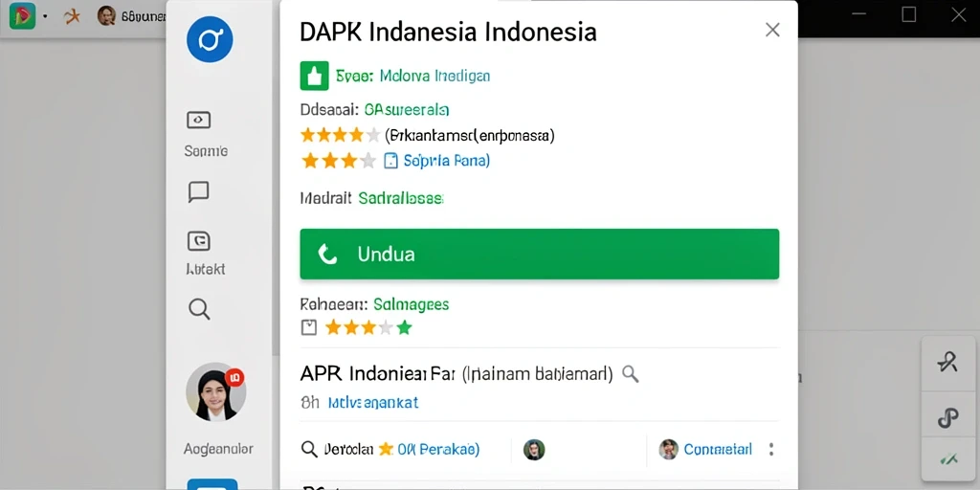The image size is (980, 490).
Task: Open the Conmeiarl link
Action: coord(718,450)
